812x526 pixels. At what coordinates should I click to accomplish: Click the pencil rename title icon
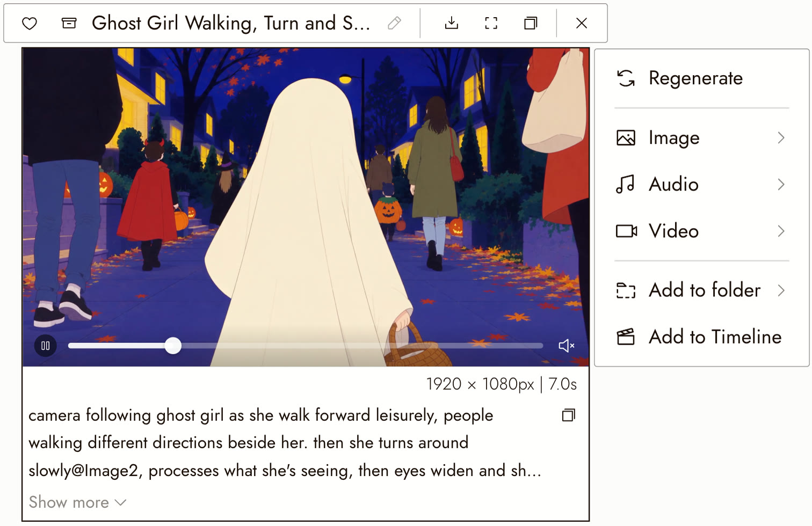point(394,23)
